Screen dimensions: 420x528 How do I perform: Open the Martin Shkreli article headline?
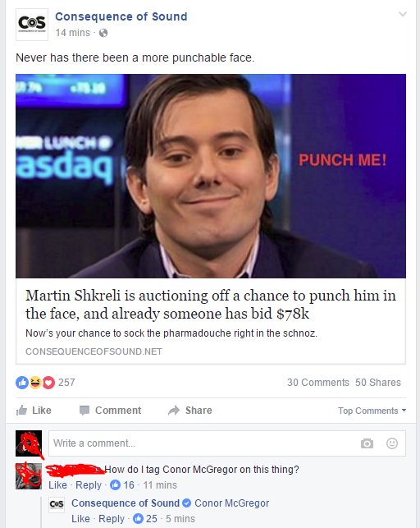pos(211,305)
